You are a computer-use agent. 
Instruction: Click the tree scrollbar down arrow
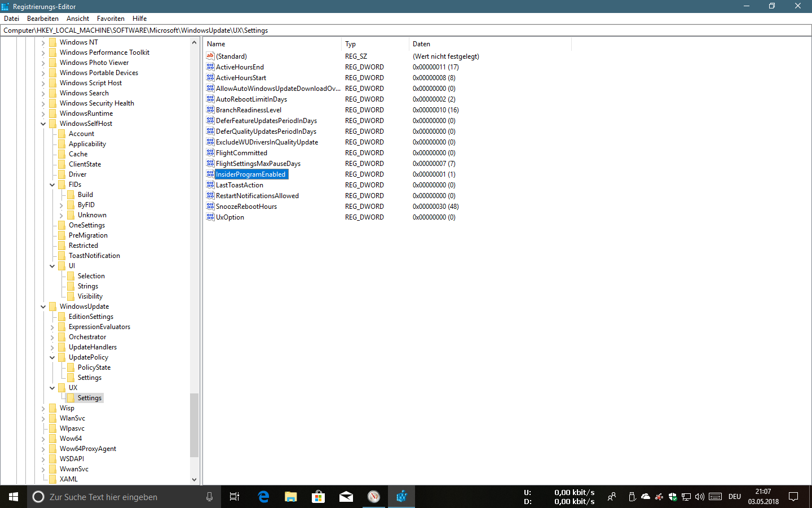click(195, 480)
